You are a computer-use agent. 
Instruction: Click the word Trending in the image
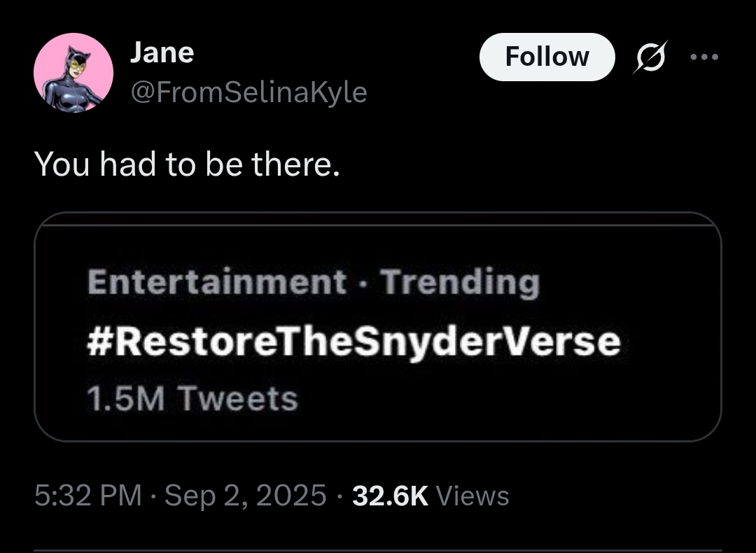coord(461,283)
